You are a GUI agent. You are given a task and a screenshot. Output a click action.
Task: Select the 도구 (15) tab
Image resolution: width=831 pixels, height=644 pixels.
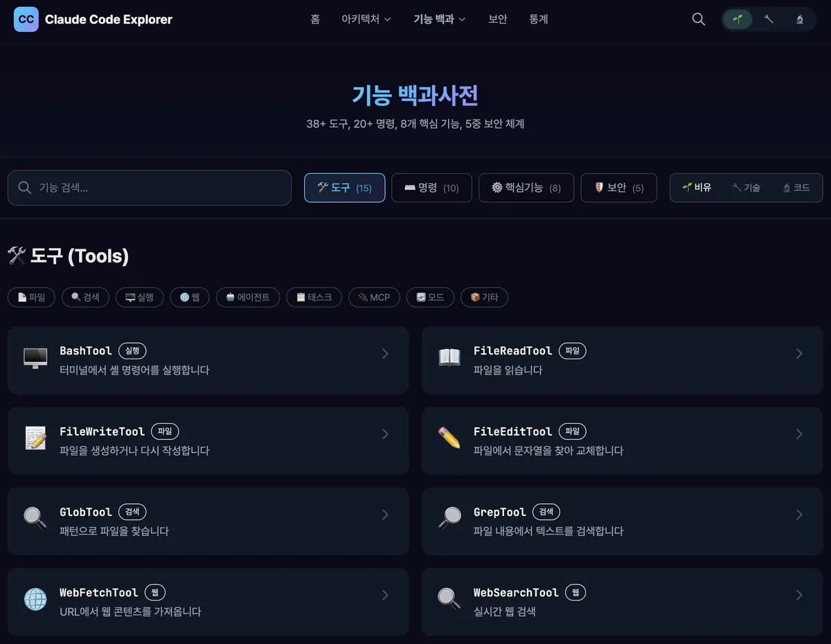(345, 188)
